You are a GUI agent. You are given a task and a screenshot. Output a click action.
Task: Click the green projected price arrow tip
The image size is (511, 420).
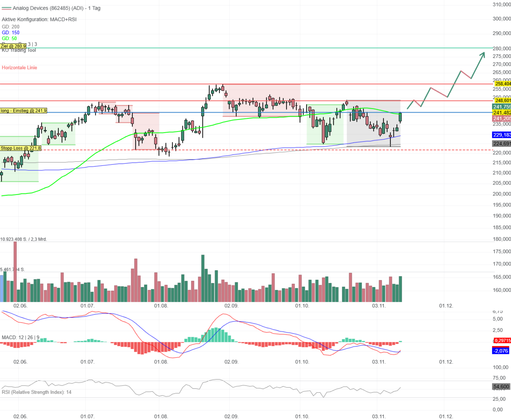tap(484, 53)
